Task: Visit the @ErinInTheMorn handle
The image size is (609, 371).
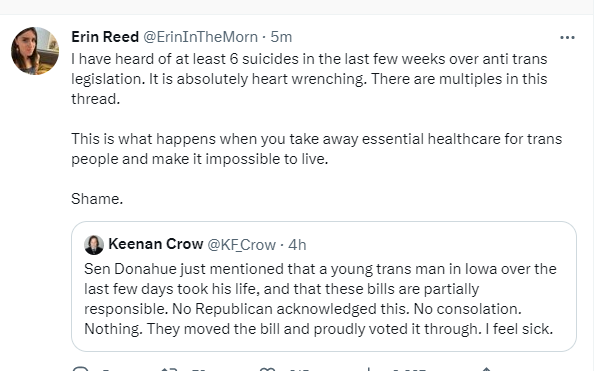Action: point(200,37)
